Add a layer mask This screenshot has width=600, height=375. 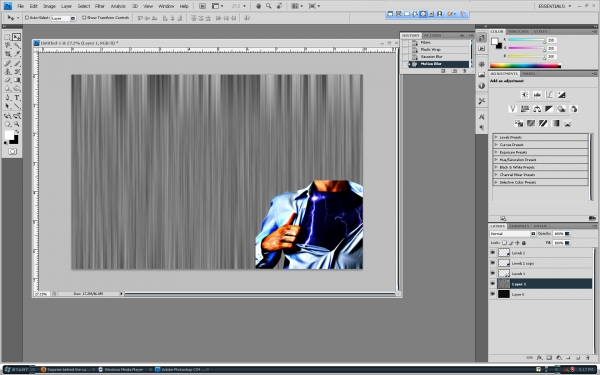coord(549,358)
